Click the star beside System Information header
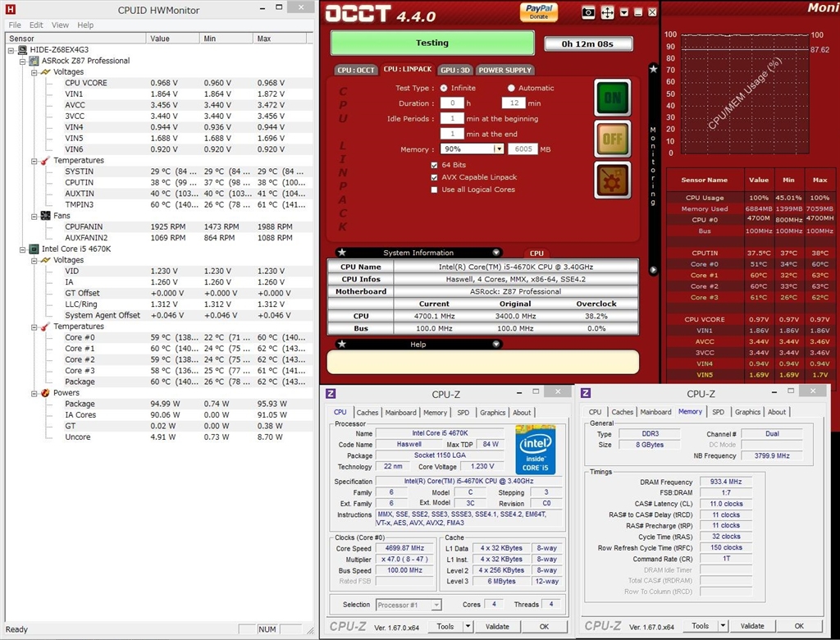This screenshot has height=640, width=840. coord(342,253)
